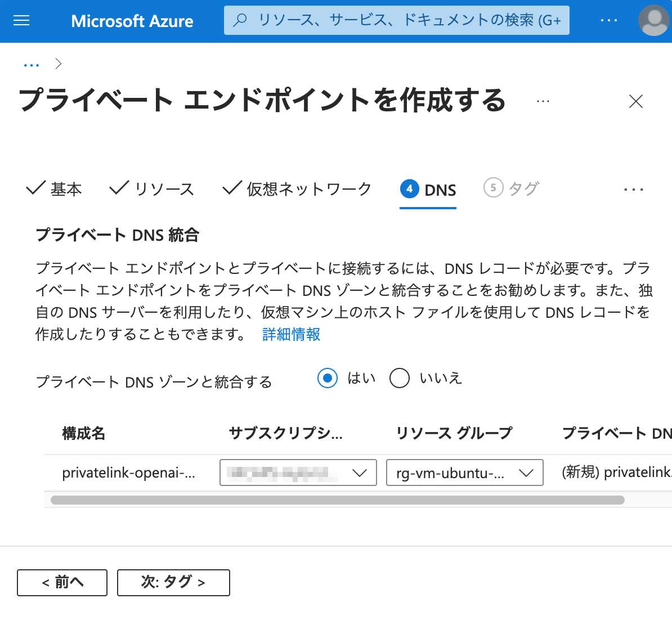The height and width of the screenshot is (621, 672).
Task: Open the 詳細情報 documentation link
Action: (290, 334)
